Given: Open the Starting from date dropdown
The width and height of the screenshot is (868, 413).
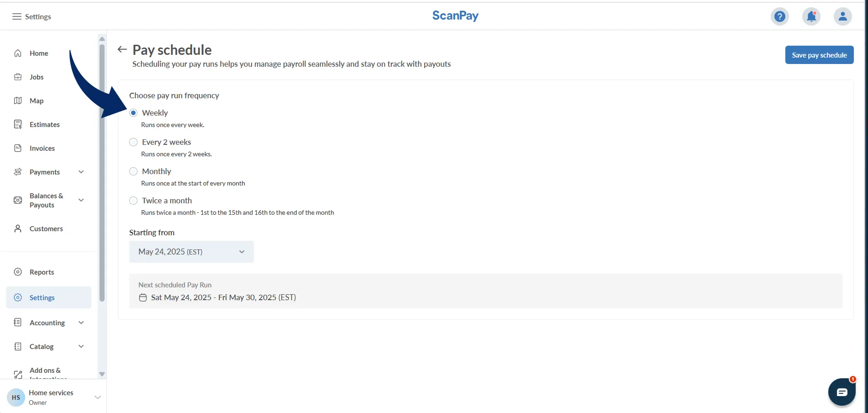Looking at the screenshot, I should [x=191, y=252].
